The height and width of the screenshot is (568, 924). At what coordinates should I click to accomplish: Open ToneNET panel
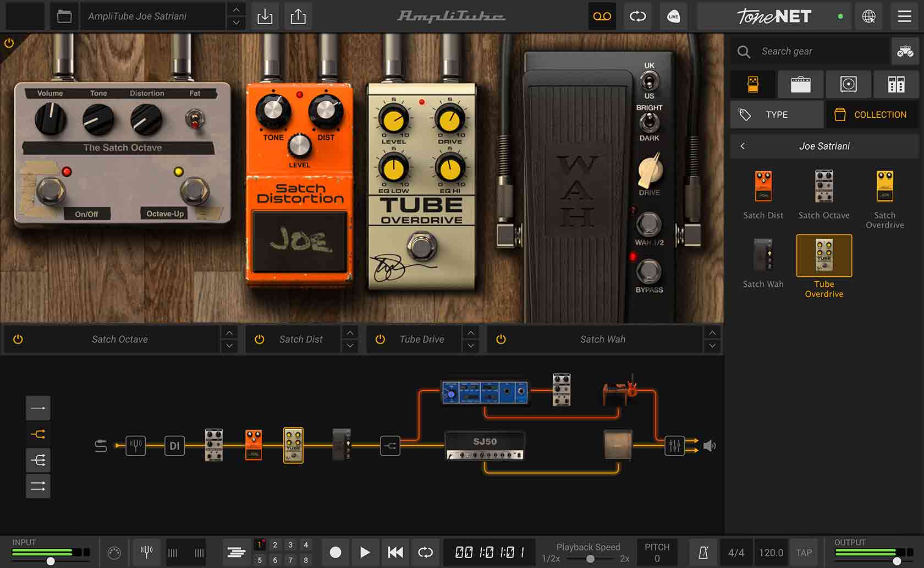774,16
